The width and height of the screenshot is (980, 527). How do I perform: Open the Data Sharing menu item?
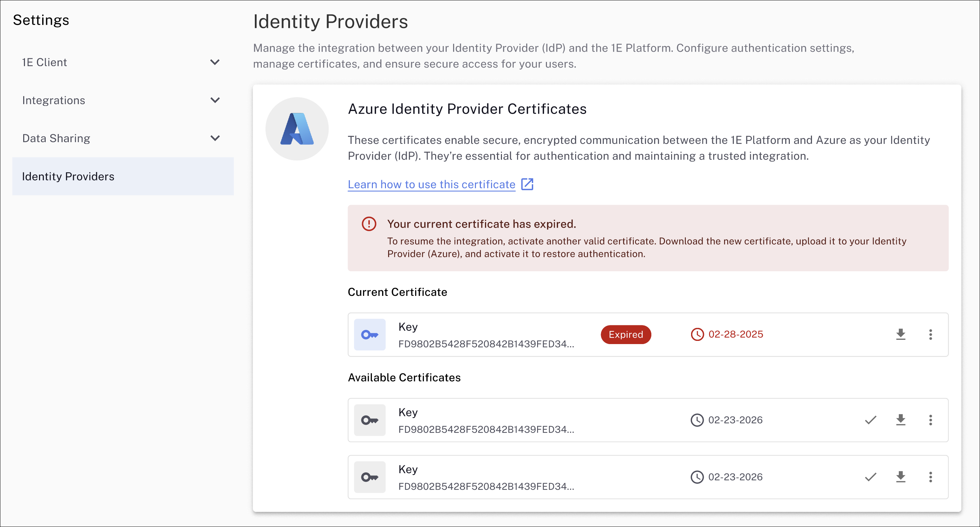(x=123, y=138)
